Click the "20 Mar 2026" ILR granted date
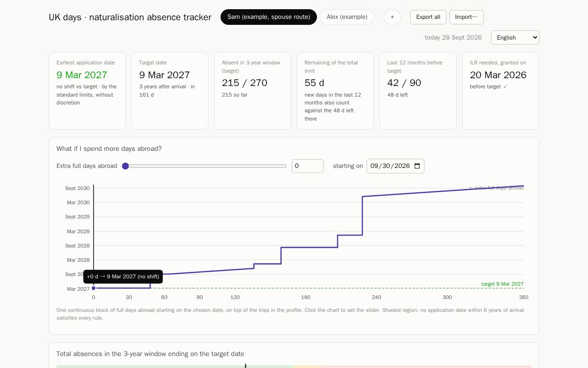Viewport: 588px width, 368px height. tap(498, 75)
